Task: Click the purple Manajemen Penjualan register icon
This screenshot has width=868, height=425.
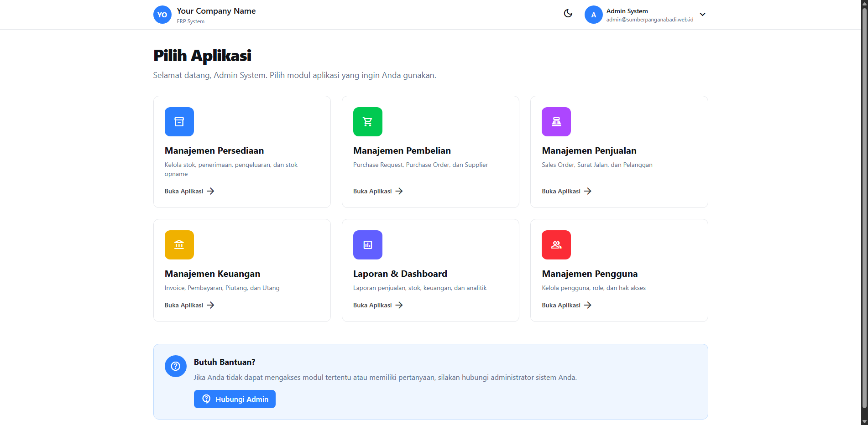Action: 556,122
